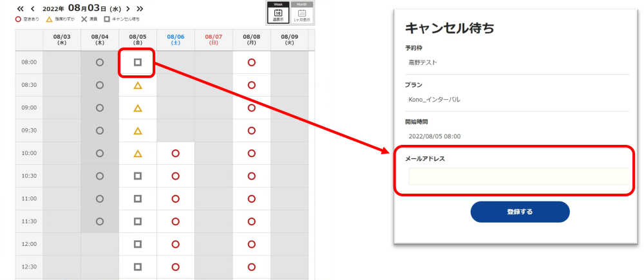
Task: Book available circle at 08/06 11:00
Action: point(176,199)
